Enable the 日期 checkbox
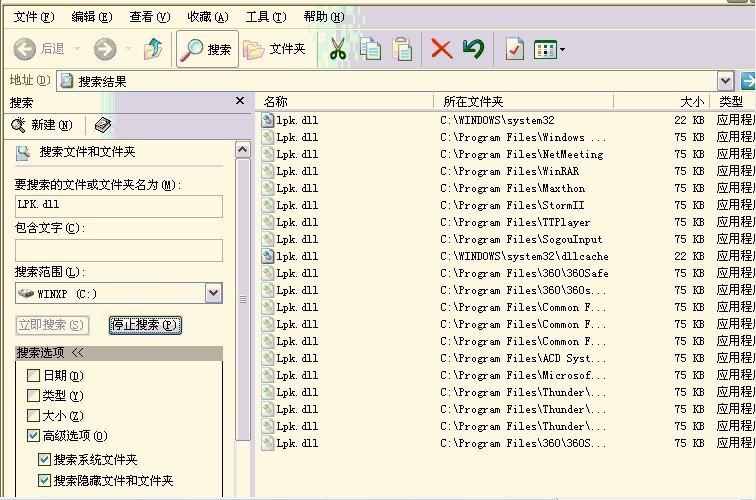 pos(33,375)
